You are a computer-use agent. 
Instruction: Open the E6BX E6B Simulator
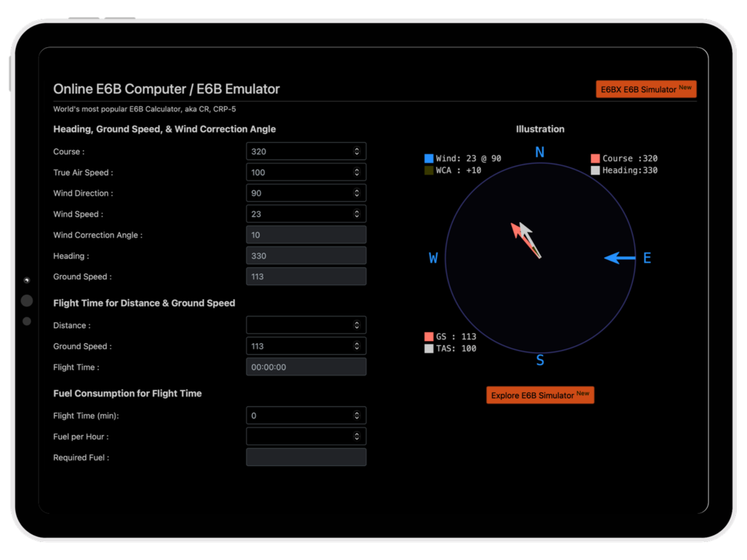[x=646, y=89]
